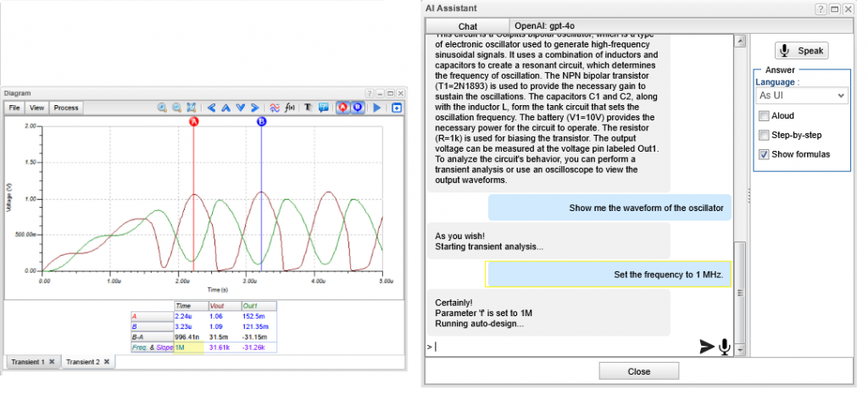This screenshot has height=406, width=868.
Task: Close the Transient 1 tab
Action: tap(52, 362)
